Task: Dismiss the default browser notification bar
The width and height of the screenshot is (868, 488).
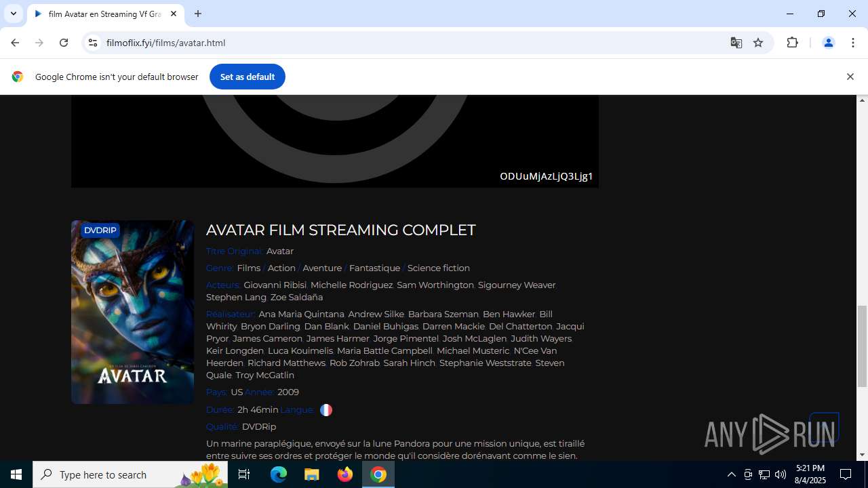Action: (x=850, y=77)
